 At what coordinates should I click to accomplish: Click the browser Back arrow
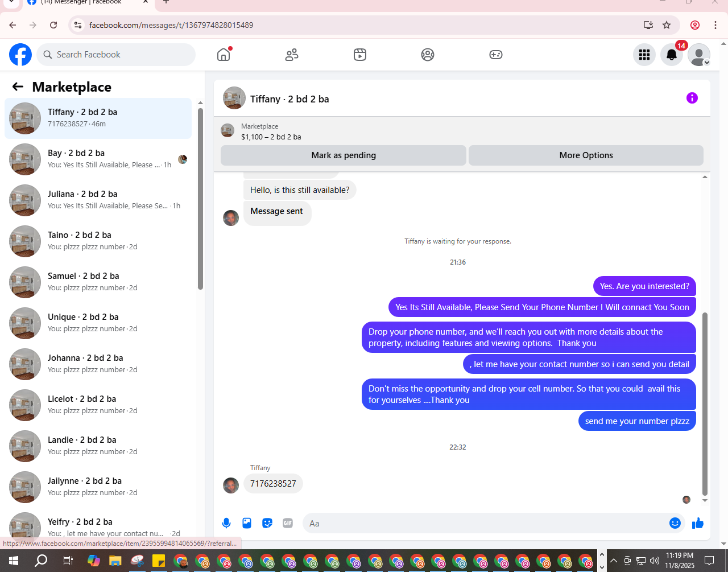coord(13,25)
